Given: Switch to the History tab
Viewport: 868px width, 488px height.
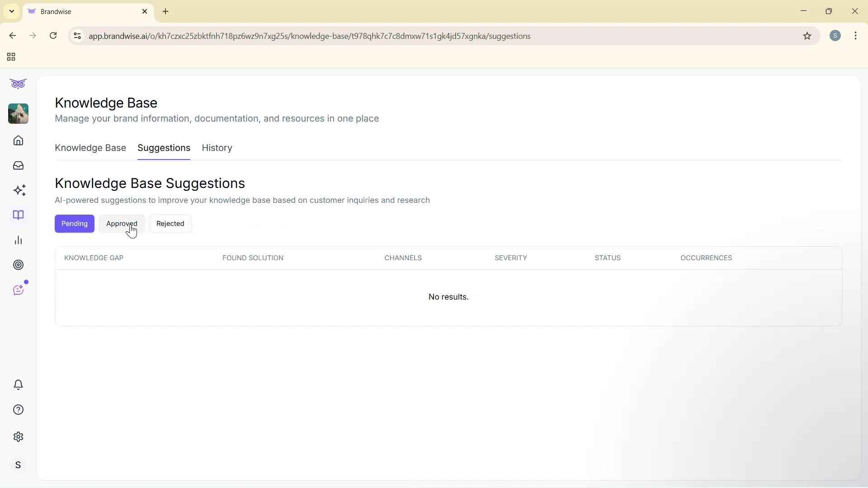Looking at the screenshot, I should (217, 148).
